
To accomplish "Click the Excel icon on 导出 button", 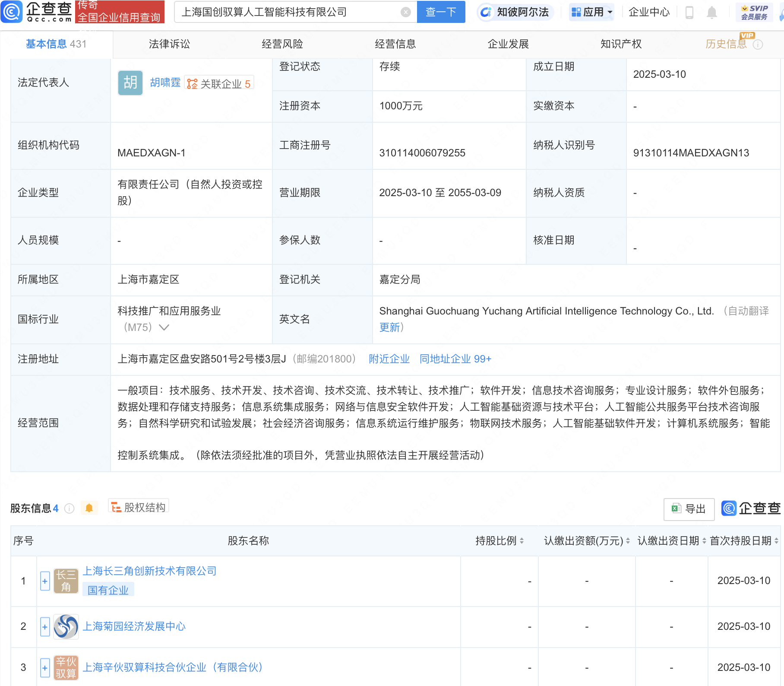I will (x=677, y=508).
